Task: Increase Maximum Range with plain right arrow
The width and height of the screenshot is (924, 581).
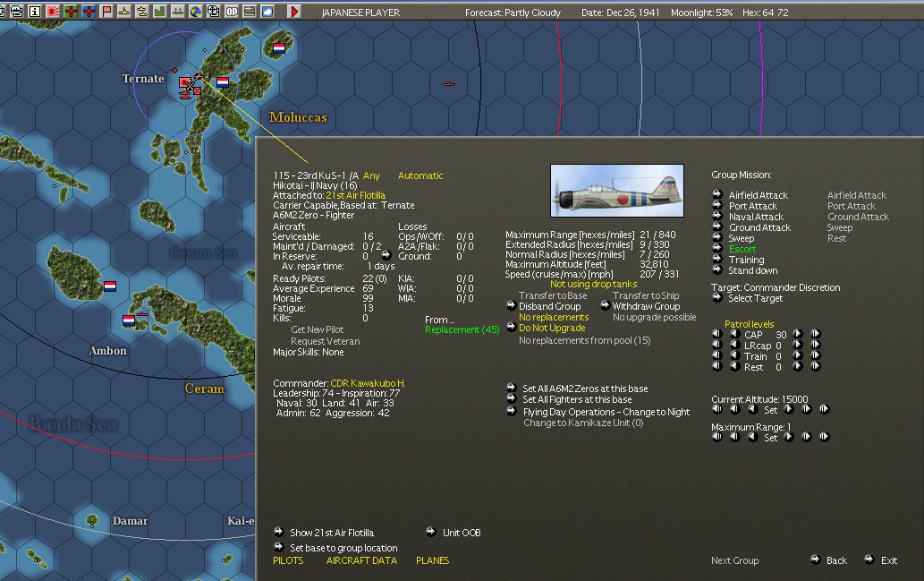Action: (788, 437)
